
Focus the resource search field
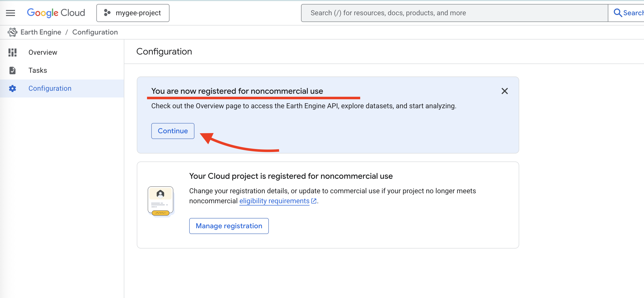pos(454,13)
